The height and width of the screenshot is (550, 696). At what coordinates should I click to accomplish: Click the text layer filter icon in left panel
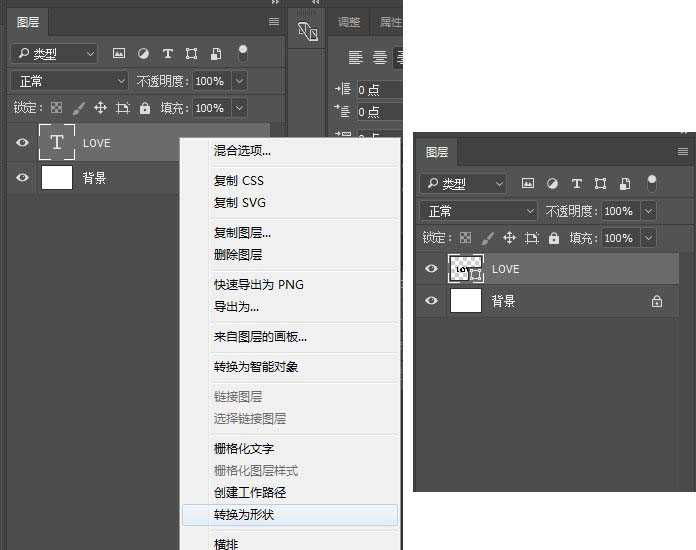(167, 53)
